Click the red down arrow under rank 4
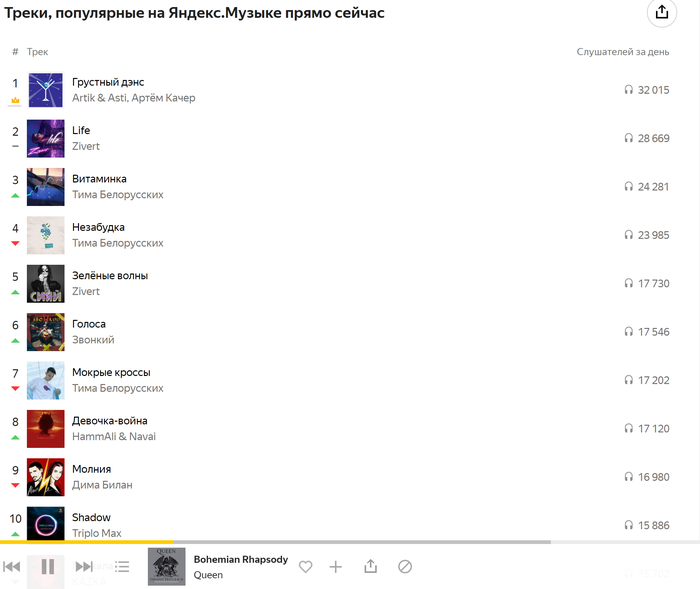Image resolution: width=700 pixels, height=589 pixels. click(x=15, y=243)
